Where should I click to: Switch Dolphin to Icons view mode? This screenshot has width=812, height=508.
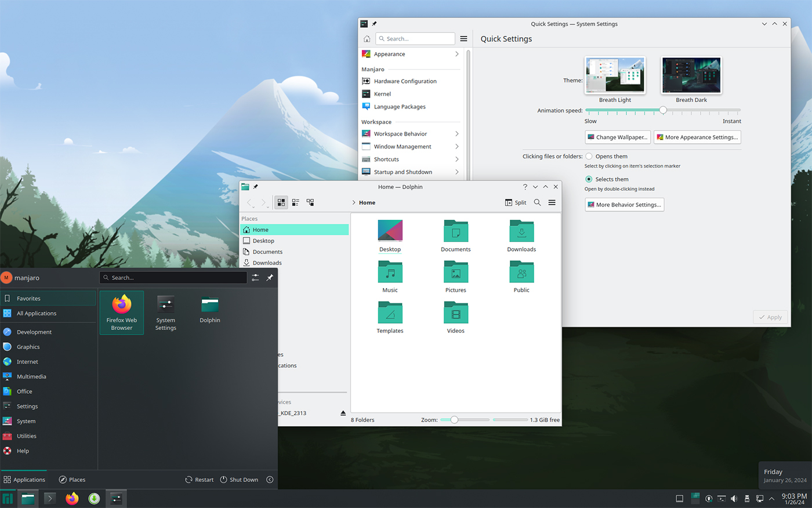(x=281, y=202)
